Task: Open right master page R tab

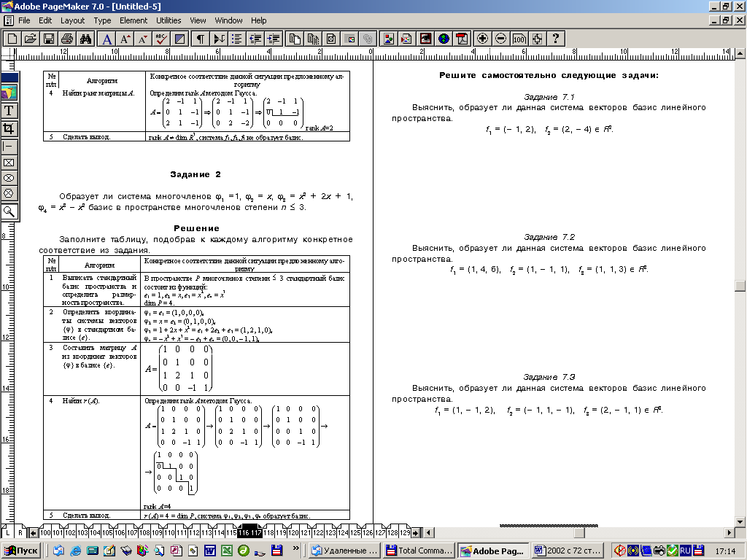Action: [x=20, y=532]
